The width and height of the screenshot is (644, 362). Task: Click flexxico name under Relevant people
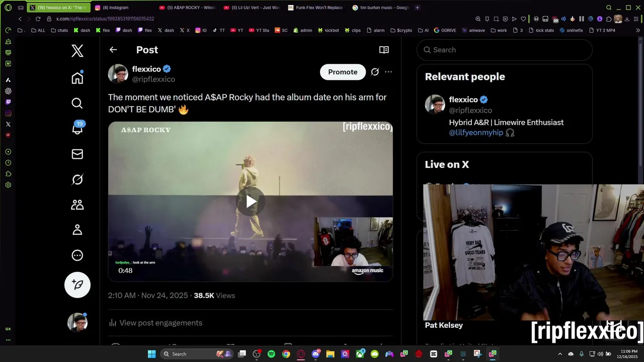[463, 100]
